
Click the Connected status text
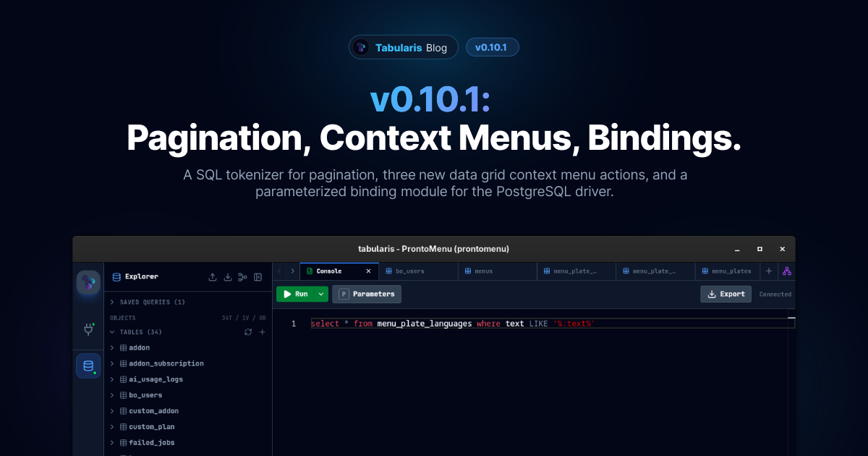[x=775, y=295]
